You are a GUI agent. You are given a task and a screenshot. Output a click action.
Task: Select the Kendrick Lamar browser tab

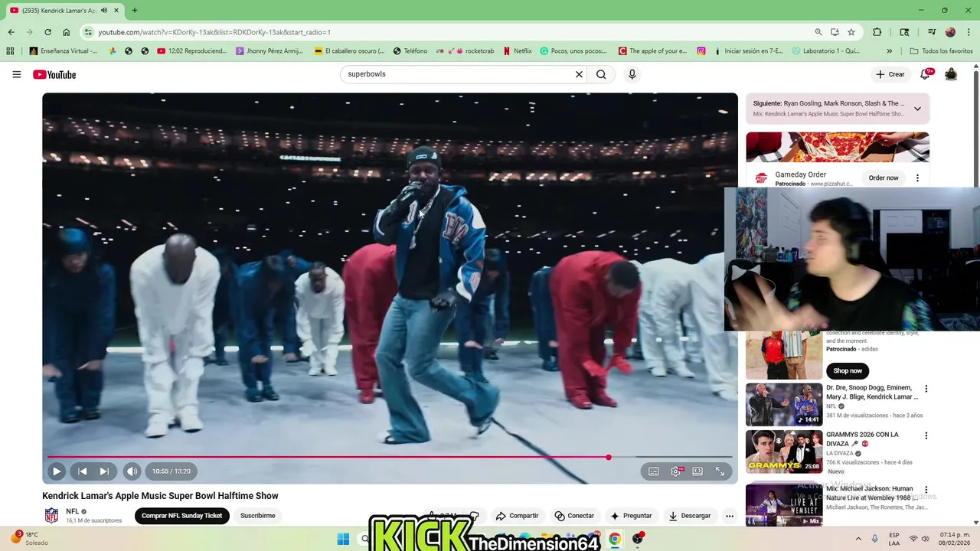coord(64,11)
